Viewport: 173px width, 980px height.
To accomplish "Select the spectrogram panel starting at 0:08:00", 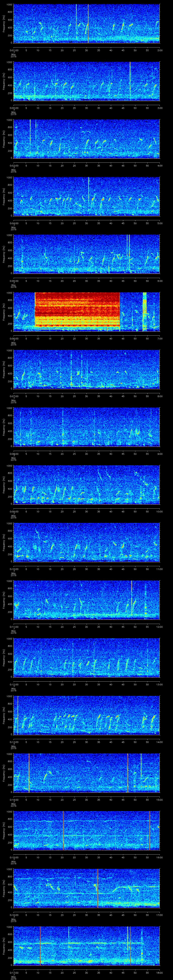I will pos(87,427).
